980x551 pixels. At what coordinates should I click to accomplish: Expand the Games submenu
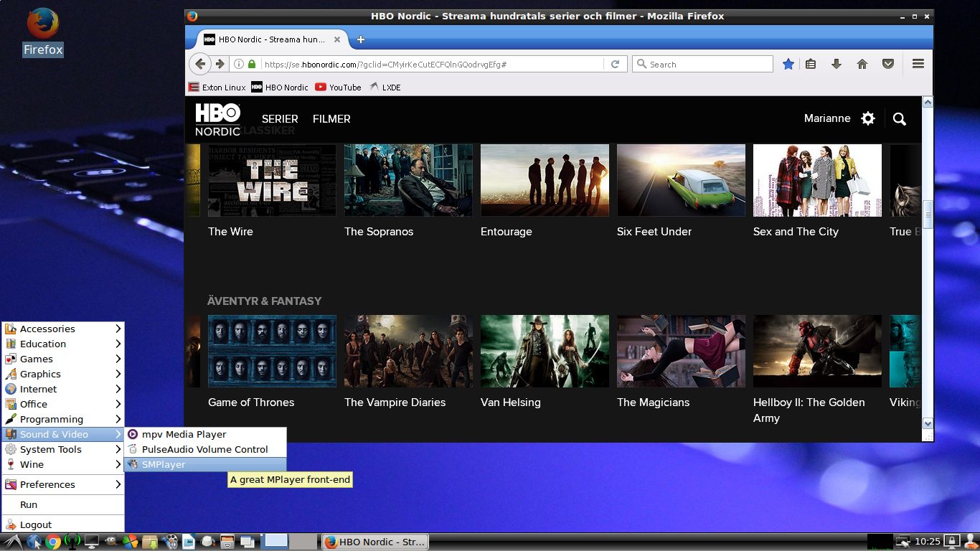tap(62, 359)
